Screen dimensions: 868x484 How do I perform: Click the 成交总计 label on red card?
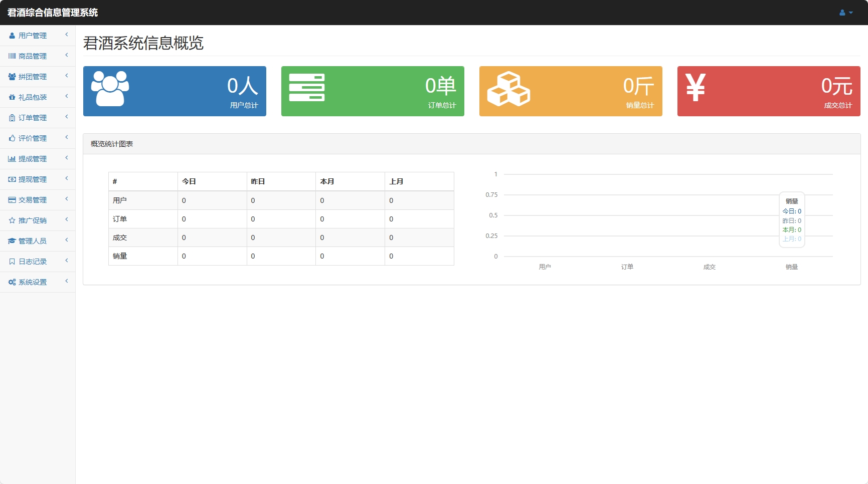838,105
